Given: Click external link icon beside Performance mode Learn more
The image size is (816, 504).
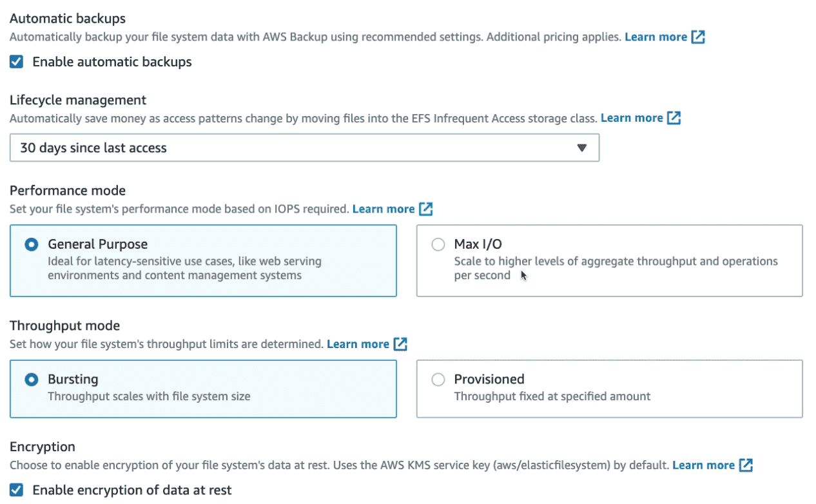Looking at the screenshot, I should [425, 209].
